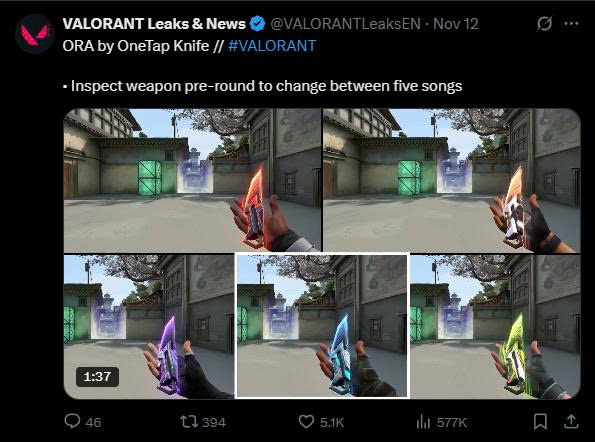Click the reply comment icon
The width and height of the screenshot is (595, 442).
tap(72, 422)
